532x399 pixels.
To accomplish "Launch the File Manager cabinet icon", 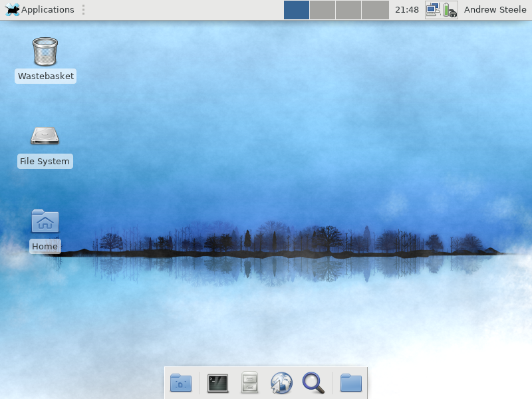I will [x=249, y=383].
